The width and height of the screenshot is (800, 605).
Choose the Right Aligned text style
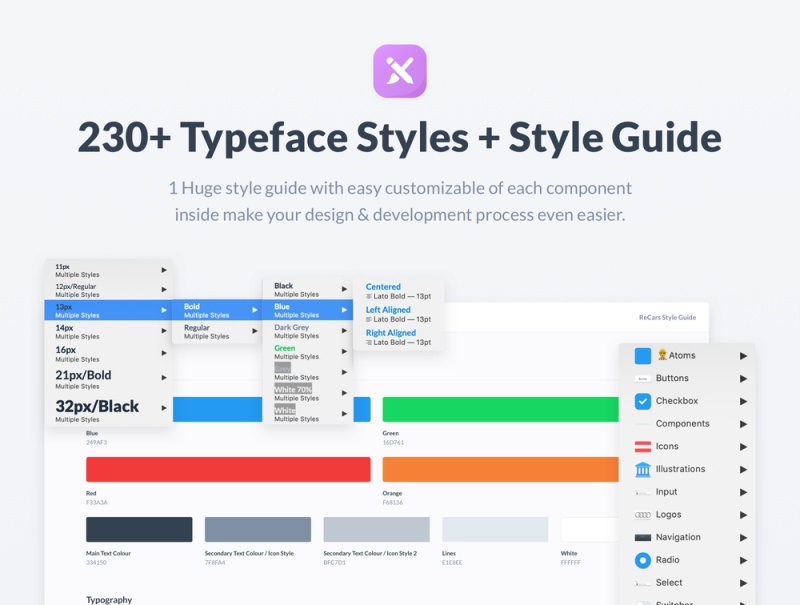tap(398, 337)
